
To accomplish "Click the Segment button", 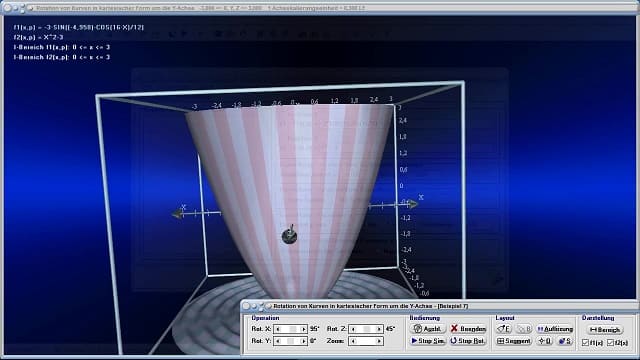I will tap(514, 341).
